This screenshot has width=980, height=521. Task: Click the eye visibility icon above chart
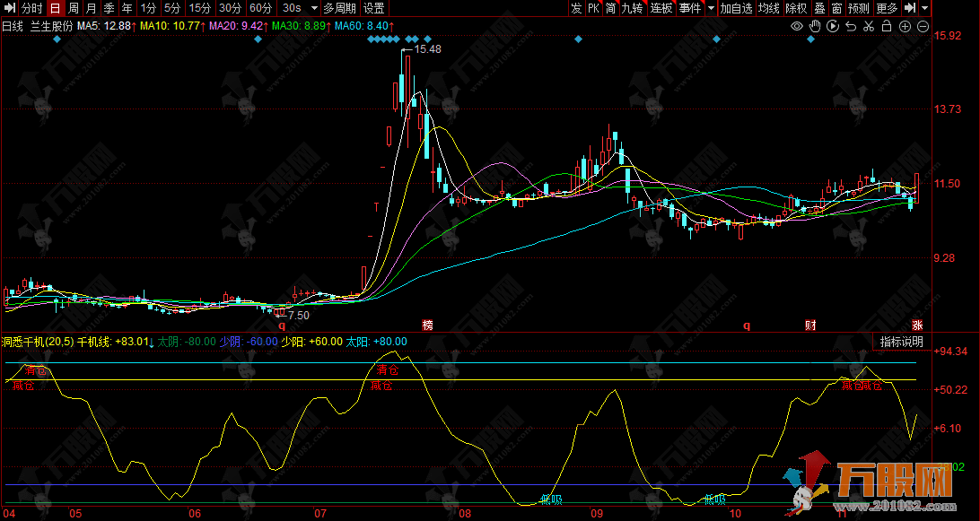point(796,26)
